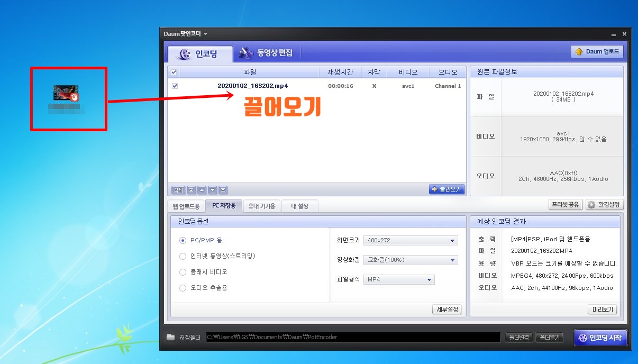Click the 프리셋 공유 button

[566, 205]
